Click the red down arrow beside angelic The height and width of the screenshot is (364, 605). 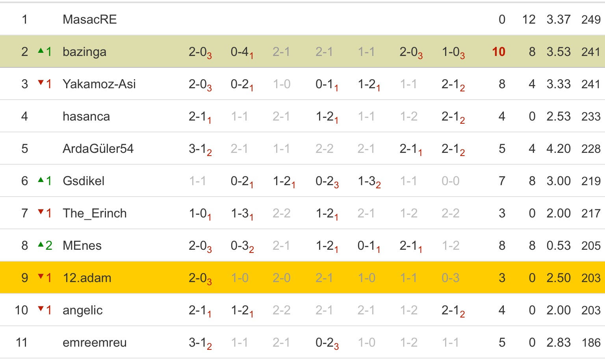41,309
